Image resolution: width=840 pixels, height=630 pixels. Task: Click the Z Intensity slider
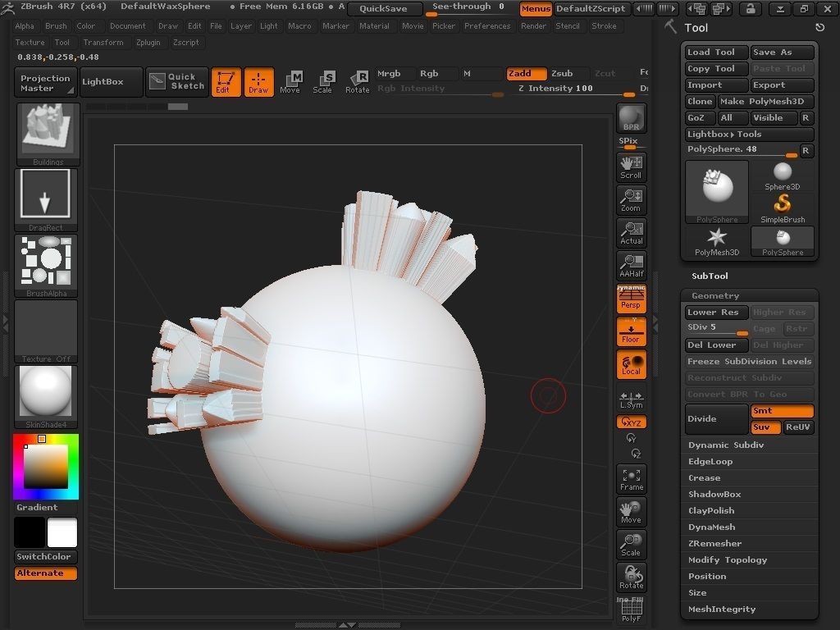pyautogui.click(x=576, y=89)
